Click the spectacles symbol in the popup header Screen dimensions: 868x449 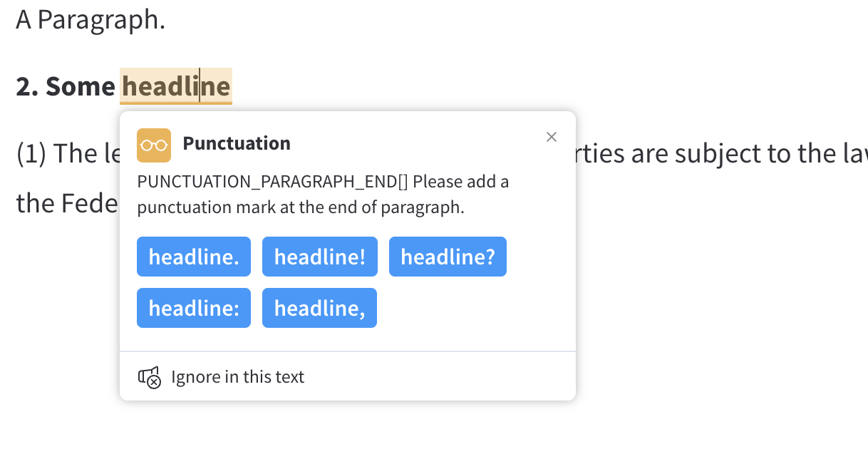point(153,145)
